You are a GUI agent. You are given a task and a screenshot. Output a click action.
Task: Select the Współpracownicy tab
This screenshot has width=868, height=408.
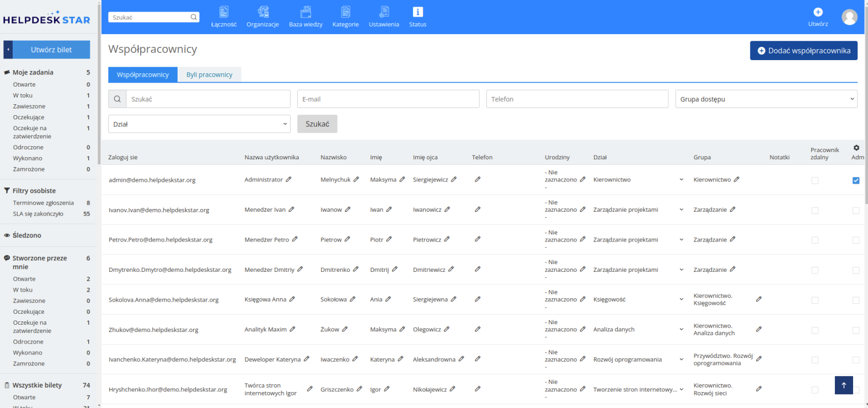[143, 75]
